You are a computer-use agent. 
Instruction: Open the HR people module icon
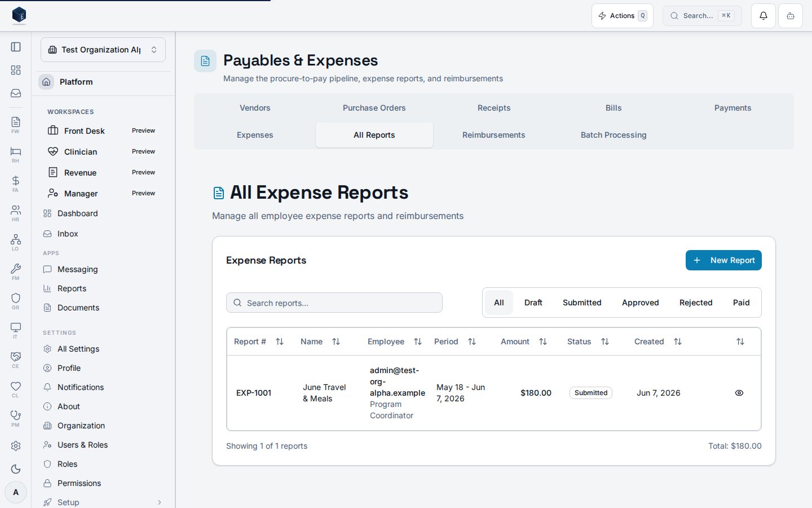point(16,213)
